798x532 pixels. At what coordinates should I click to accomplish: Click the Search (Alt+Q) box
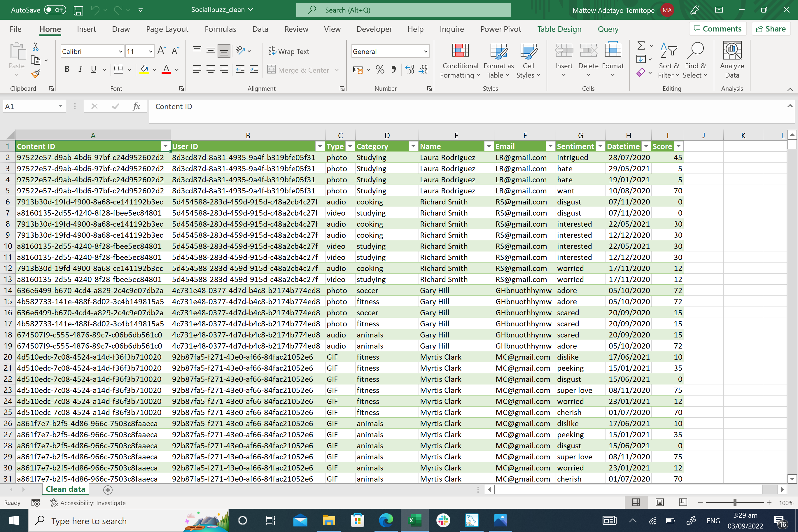403,10
